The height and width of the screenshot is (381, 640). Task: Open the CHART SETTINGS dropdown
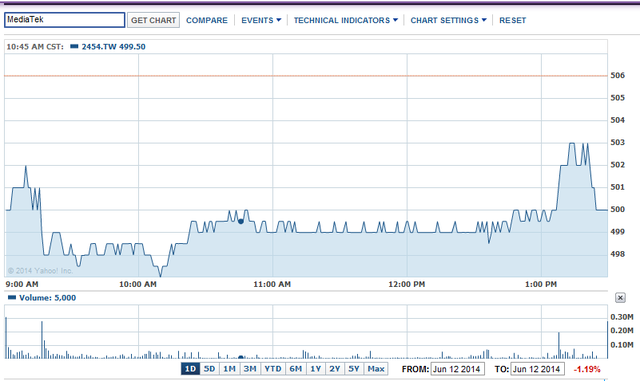click(448, 20)
